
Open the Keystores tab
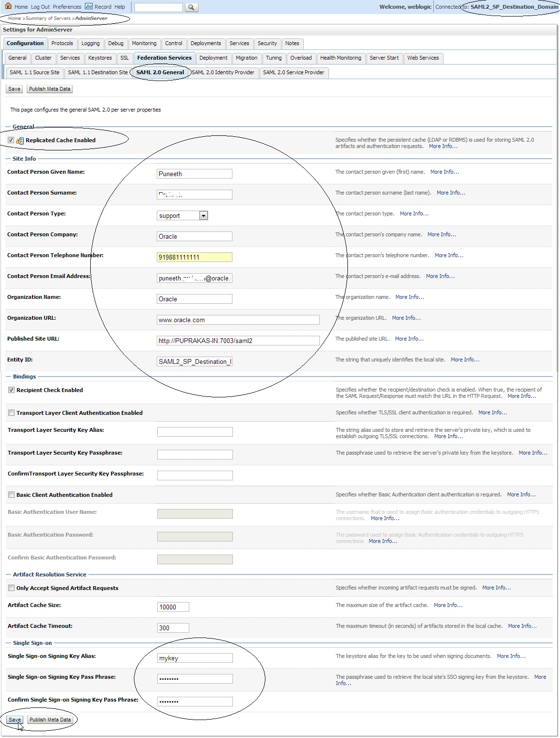(x=100, y=58)
